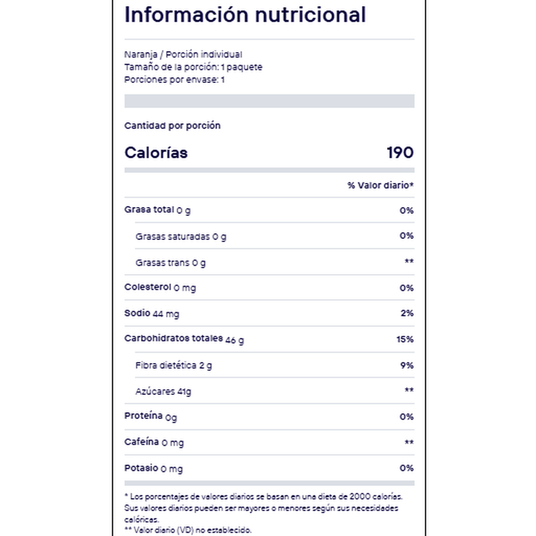Select the Calorías 190 row
Viewport: 536px width, 536px height.
click(x=269, y=152)
